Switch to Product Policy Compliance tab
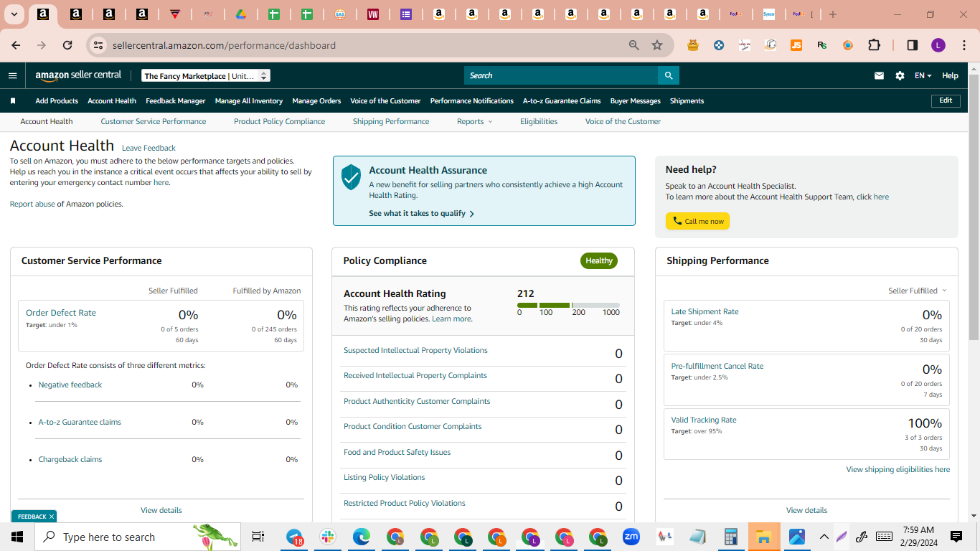Viewport: 980px width, 551px height. pyautogui.click(x=280, y=122)
